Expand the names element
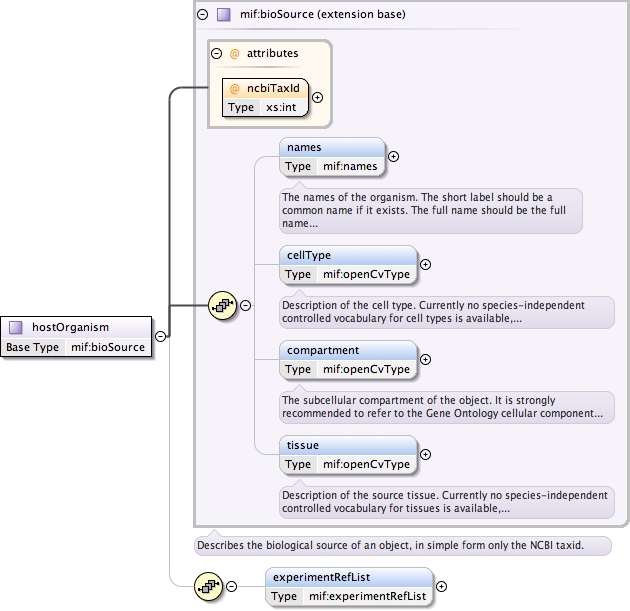This screenshot has height=611, width=630. (x=393, y=156)
